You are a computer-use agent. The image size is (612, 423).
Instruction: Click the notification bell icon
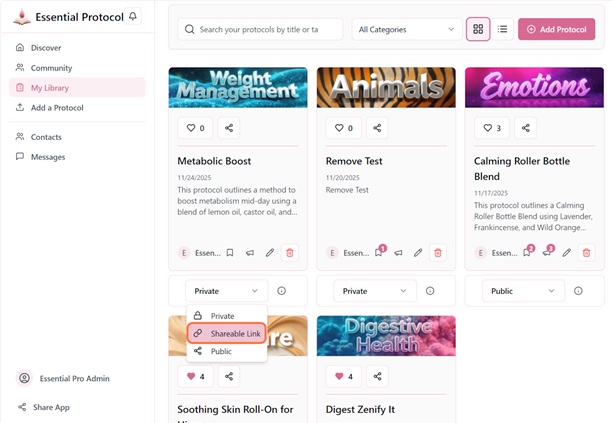(x=135, y=16)
